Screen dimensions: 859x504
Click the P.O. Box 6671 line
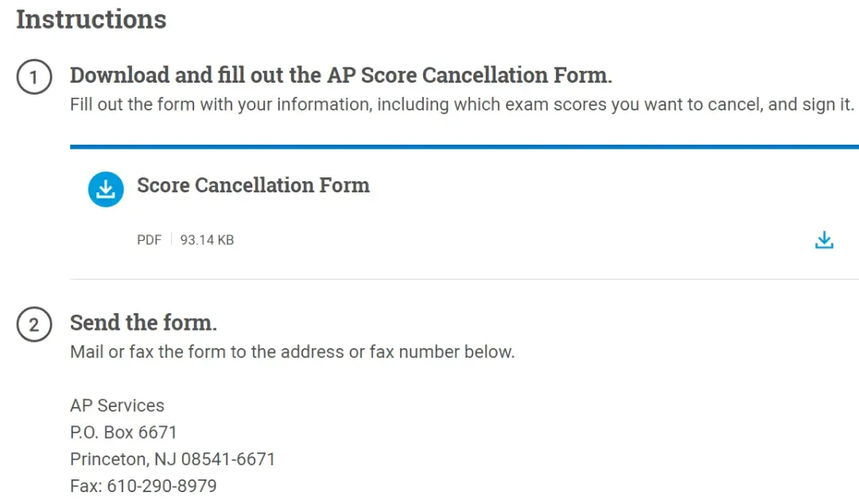pyautogui.click(x=123, y=432)
